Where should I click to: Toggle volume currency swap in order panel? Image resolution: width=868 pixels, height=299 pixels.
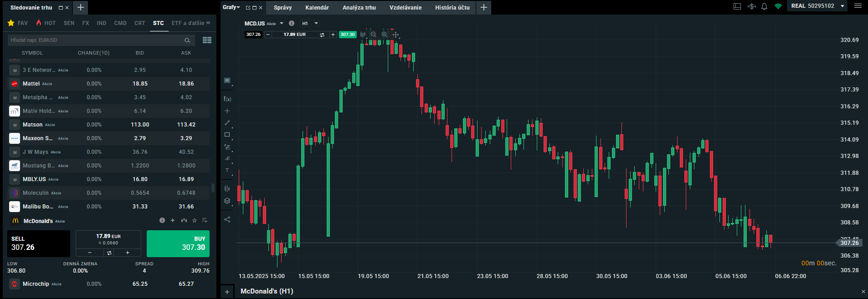tap(109, 253)
